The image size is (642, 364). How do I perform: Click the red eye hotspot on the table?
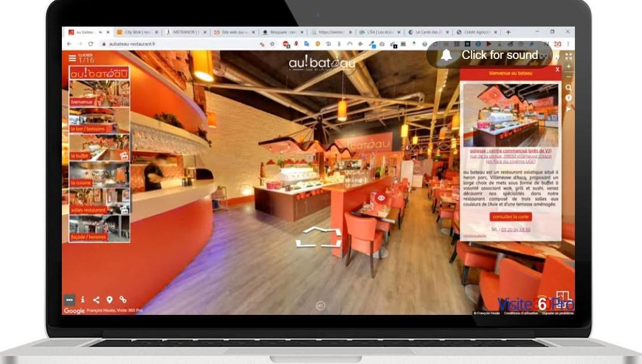pyautogui.click(x=381, y=198)
